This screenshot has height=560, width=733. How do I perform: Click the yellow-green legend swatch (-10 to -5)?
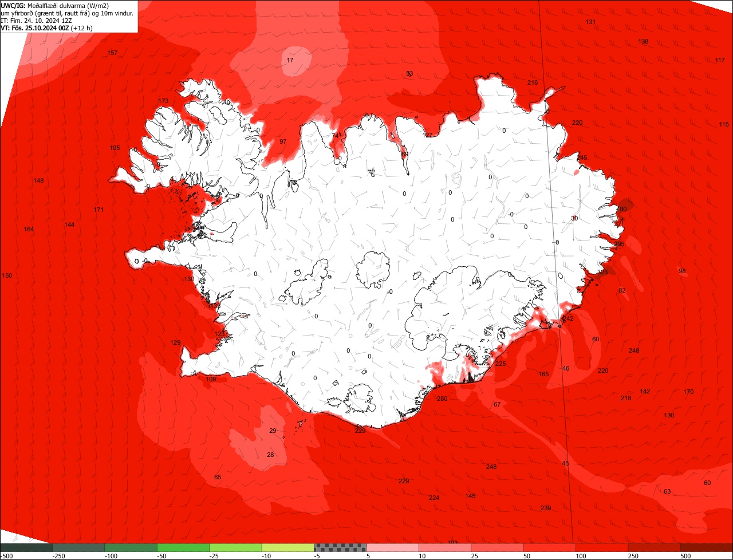tap(288, 547)
